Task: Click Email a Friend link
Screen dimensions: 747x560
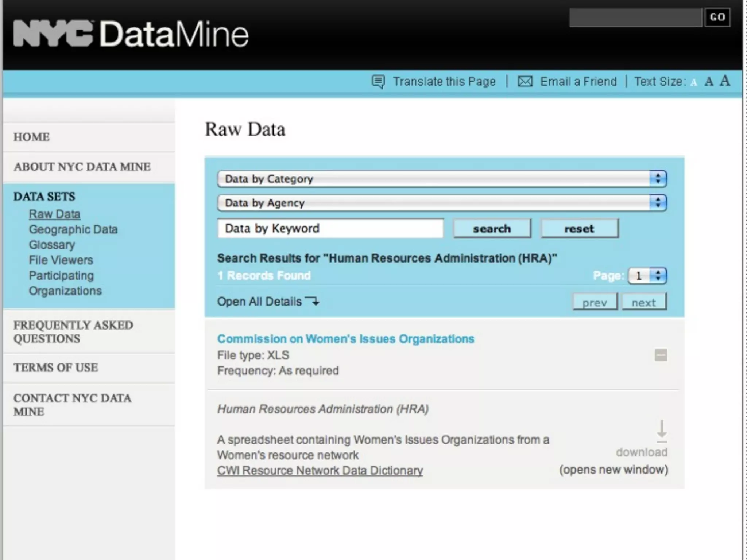Action: coord(578,81)
